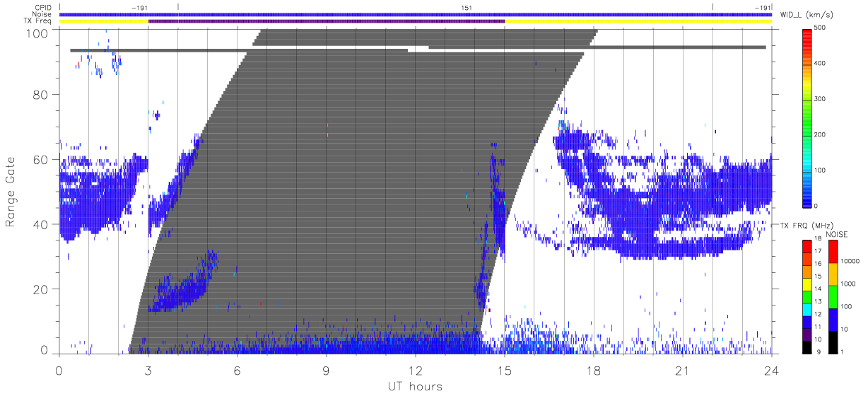Click the TX FRQ legend value "14"
Image resolution: width=868 pixels, height=401 pixels.
pyautogui.click(x=818, y=289)
